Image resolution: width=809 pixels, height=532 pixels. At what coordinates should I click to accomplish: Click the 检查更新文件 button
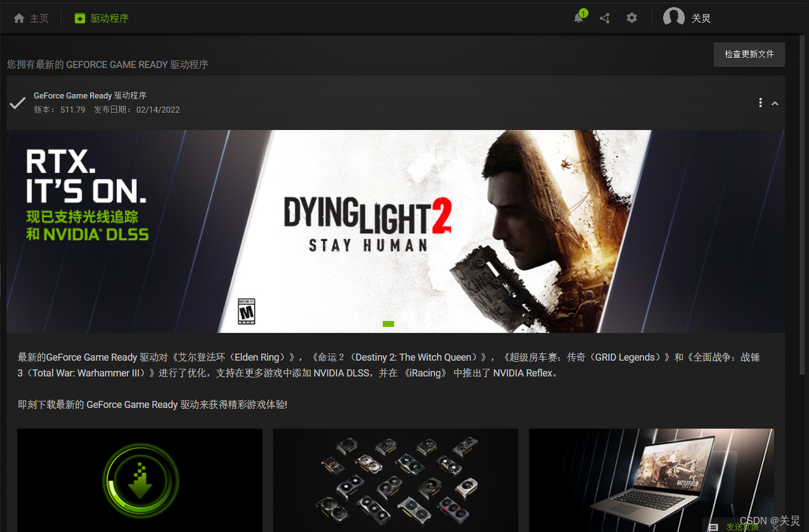(749, 54)
